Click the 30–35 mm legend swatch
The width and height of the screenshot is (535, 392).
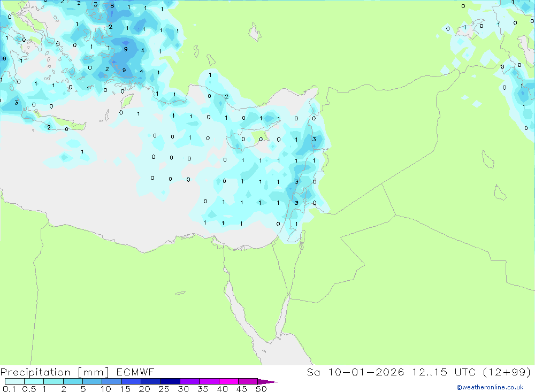(190, 381)
